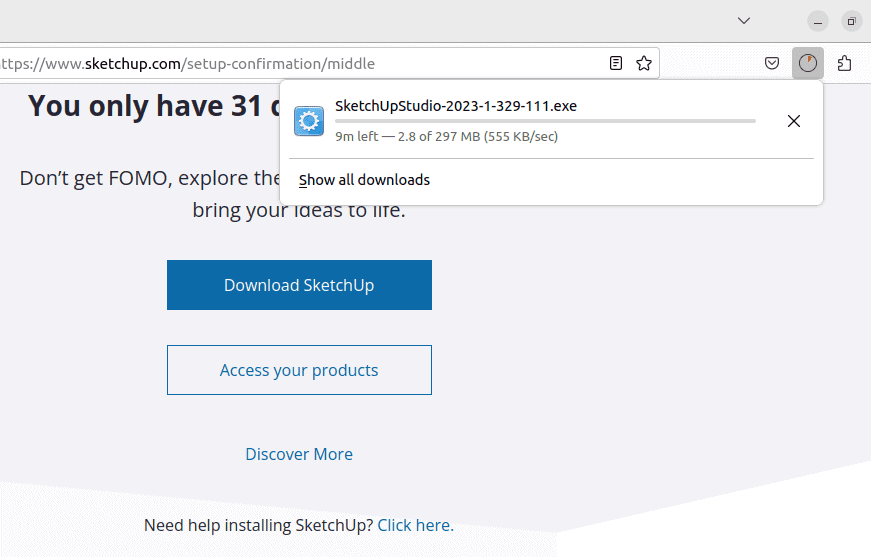871x557 pixels.
Task: Select the SketchUpStudio-2023-1-329-111.exe filename
Action: click(456, 106)
